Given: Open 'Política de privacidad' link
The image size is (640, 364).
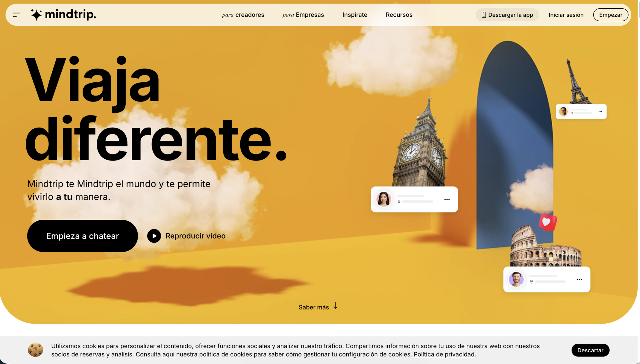Looking at the screenshot, I should coord(444,354).
